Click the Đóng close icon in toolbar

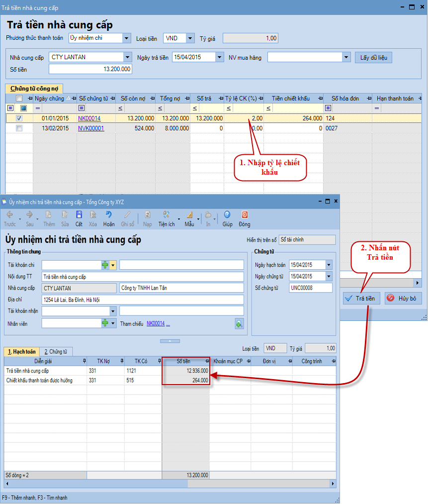coord(244,218)
